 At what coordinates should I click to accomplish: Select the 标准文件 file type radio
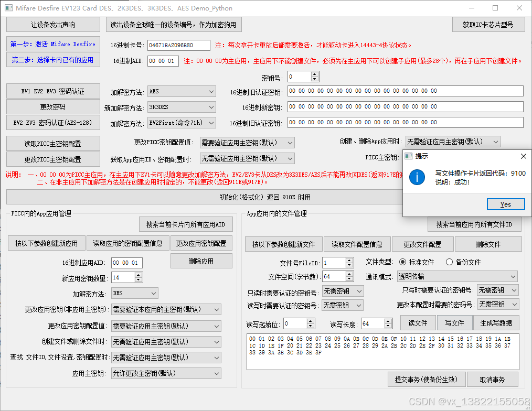[402, 263]
